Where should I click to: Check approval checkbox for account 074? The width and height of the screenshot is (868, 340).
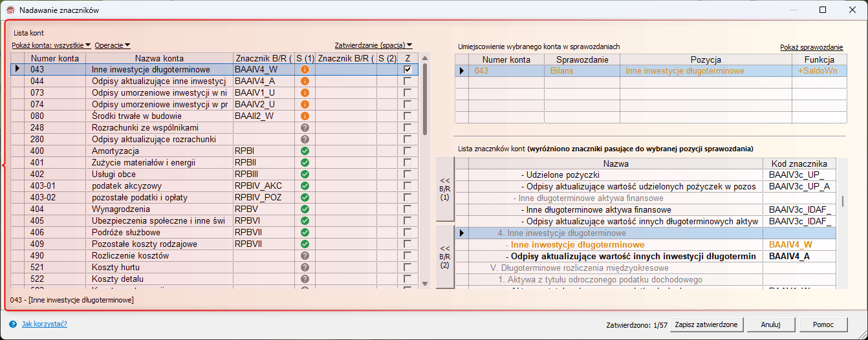click(x=407, y=104)
